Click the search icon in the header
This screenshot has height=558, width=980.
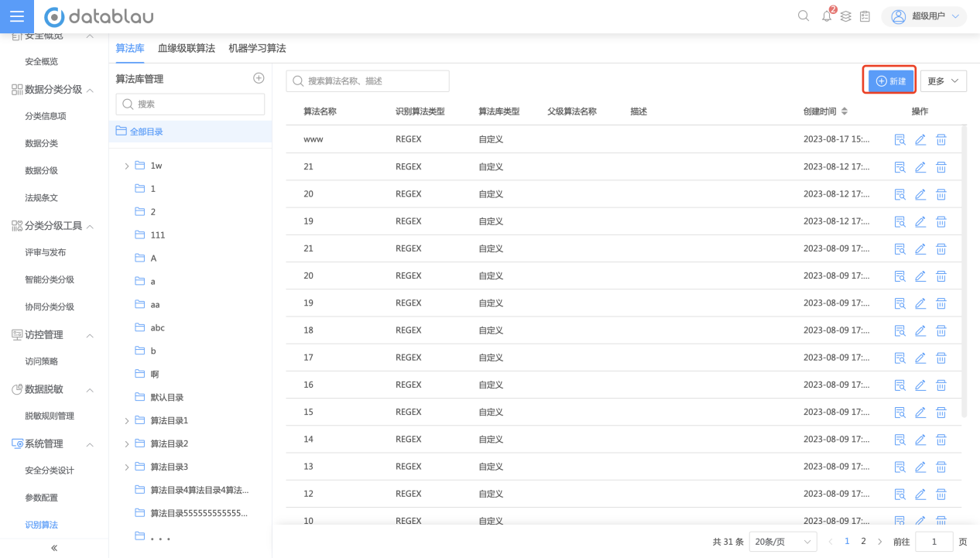click(804, 16)
